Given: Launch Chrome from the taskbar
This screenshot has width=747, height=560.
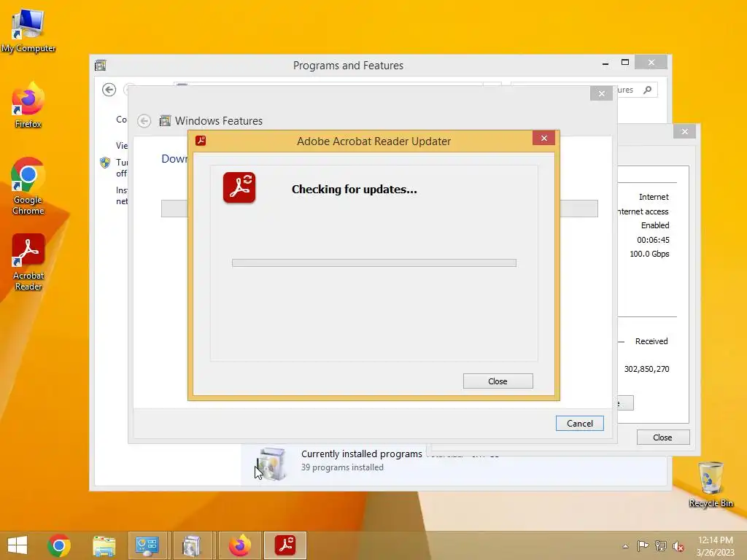Looking at the screenshot, I should 59,545.
